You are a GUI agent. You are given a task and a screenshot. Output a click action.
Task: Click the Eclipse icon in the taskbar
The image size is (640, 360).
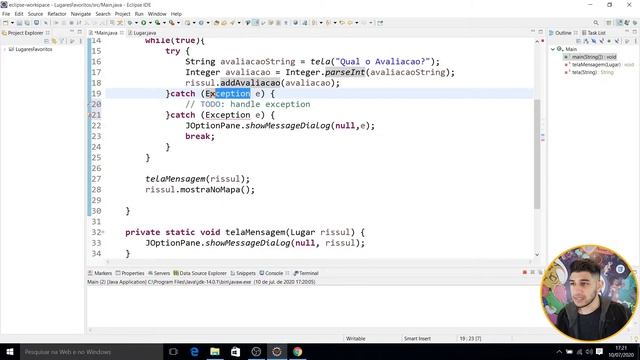click(277, 351)
